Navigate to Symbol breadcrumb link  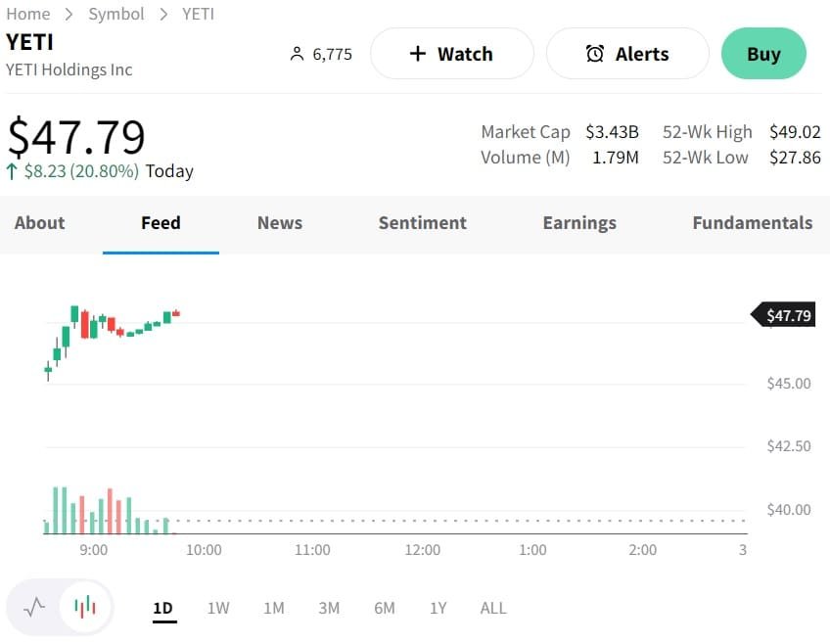pyautogui.click(x=116, y=14)
